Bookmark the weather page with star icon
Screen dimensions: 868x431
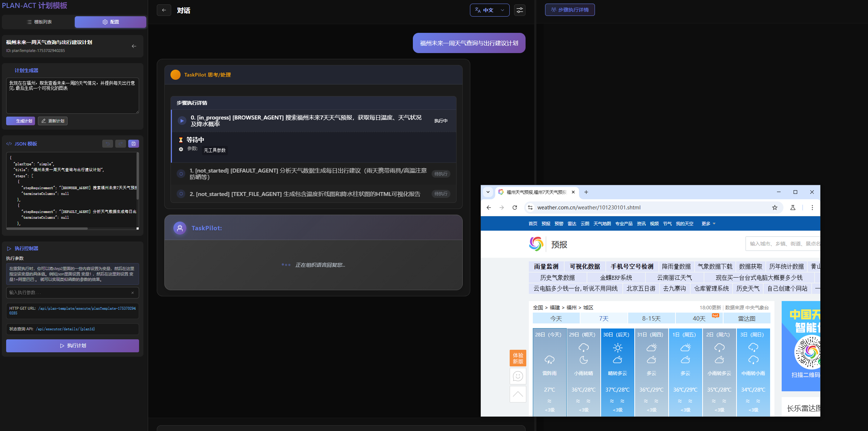[774, 208]
